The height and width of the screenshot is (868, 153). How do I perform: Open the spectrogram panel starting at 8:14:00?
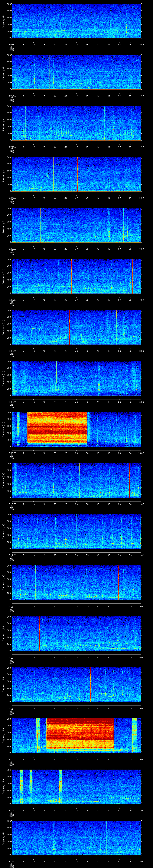[x=76, y=685]
